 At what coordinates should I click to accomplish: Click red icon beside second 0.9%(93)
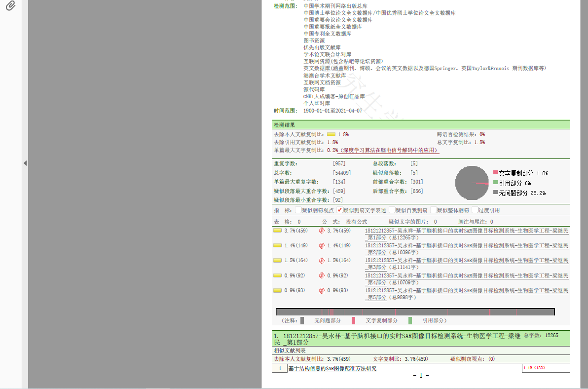pyautogui.click(x=322, y=290)
